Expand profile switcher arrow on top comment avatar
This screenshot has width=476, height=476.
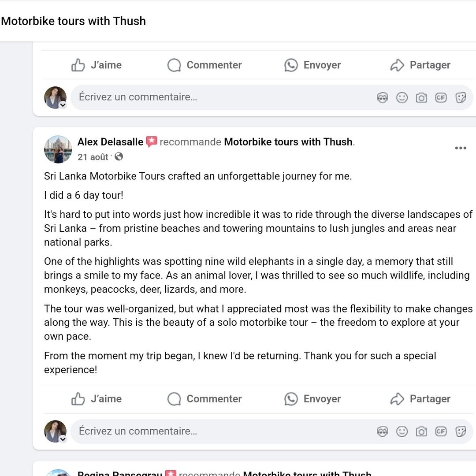point(63,105)
